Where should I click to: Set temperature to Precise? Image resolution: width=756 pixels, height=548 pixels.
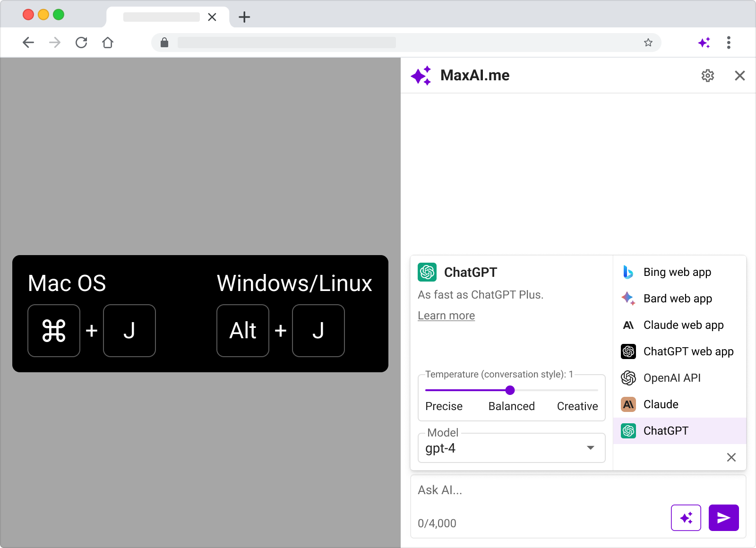point(444,406)
